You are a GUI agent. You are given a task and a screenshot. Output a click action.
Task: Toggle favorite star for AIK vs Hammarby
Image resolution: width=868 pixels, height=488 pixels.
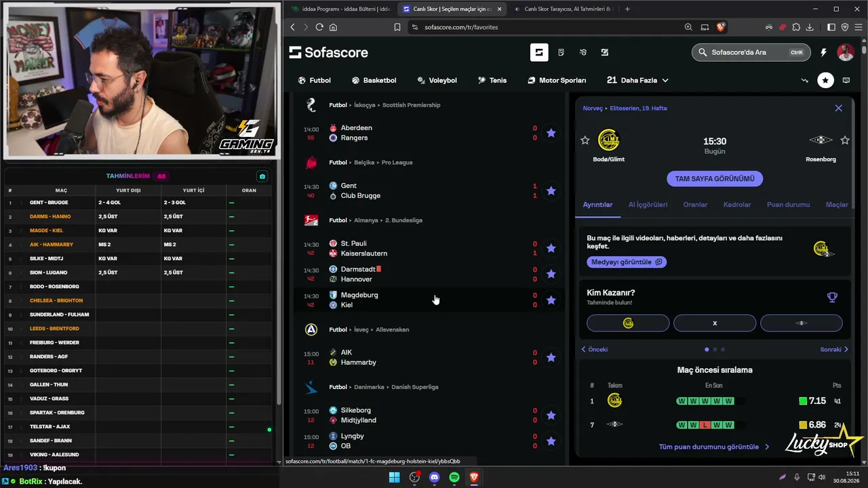pos(551,357)
